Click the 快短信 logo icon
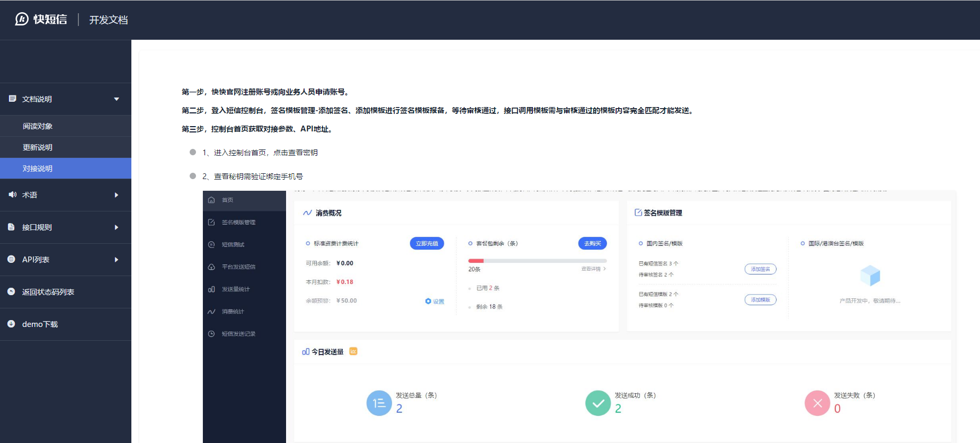Viewport: 980px width, 443px height. click(x=22, y=20)
